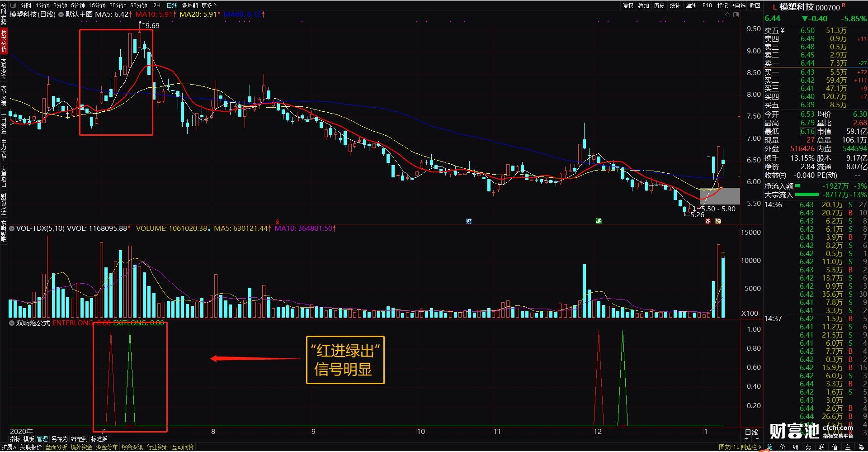868x452 pixels.
Task: Open the 叠加 overlay menu
Action: click(644, 5)
